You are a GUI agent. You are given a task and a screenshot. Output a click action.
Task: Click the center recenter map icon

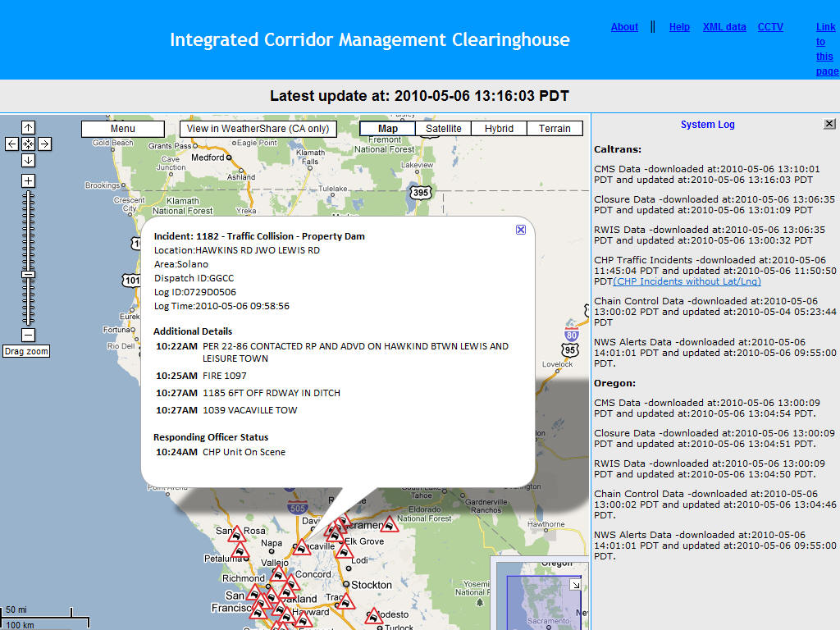pos(28,144)
